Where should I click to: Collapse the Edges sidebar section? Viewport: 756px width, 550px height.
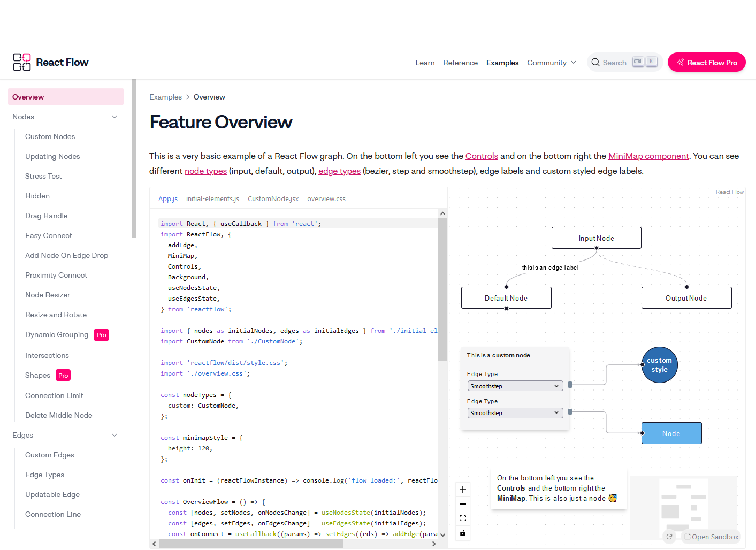click(114, 435)
